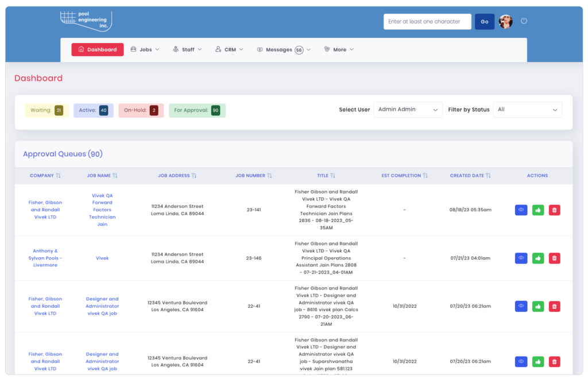
Task: View details of job 23-141 using the eye icon
Action: [x=521, y=210]
